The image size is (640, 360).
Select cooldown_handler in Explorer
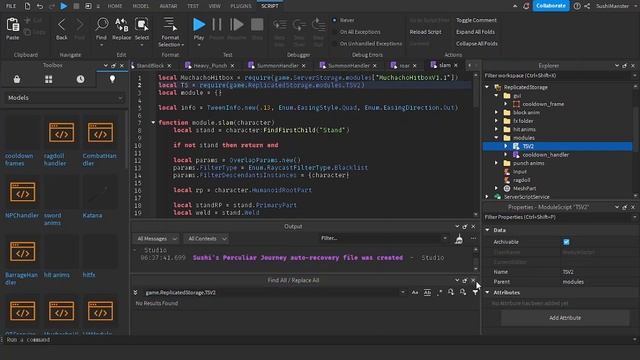coord(545,155)
